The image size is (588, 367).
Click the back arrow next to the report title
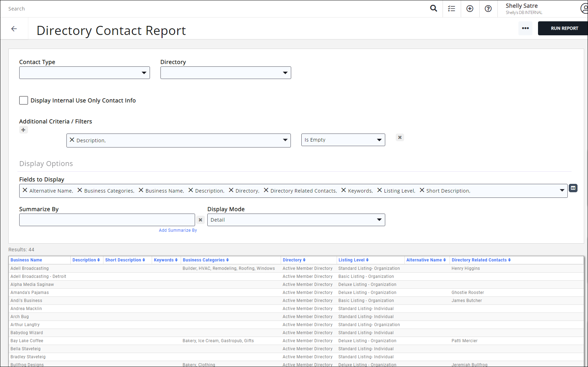tap(14, 28)
